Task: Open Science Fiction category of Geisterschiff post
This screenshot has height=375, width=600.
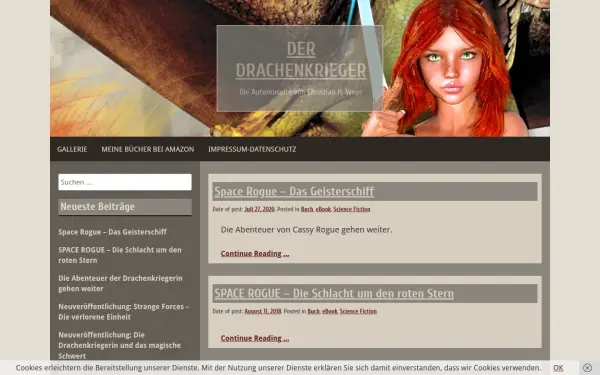Action: [x=352, y=209]
